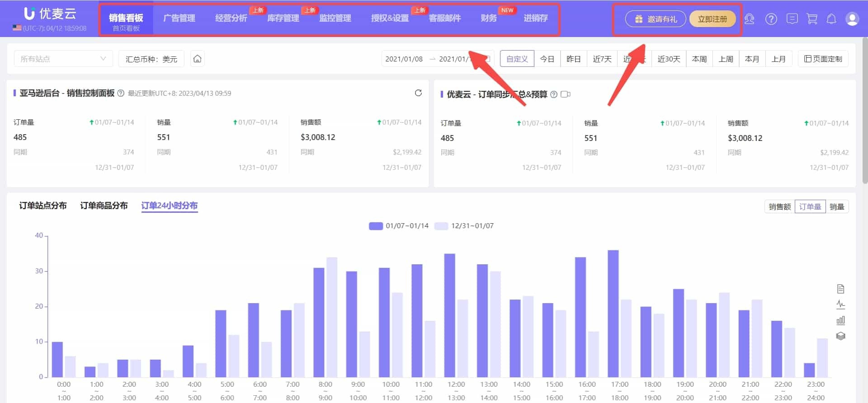868x403 pixels.
Task: Click the 01/07~01/14 legend color swatch
Action: click(376, 226)
